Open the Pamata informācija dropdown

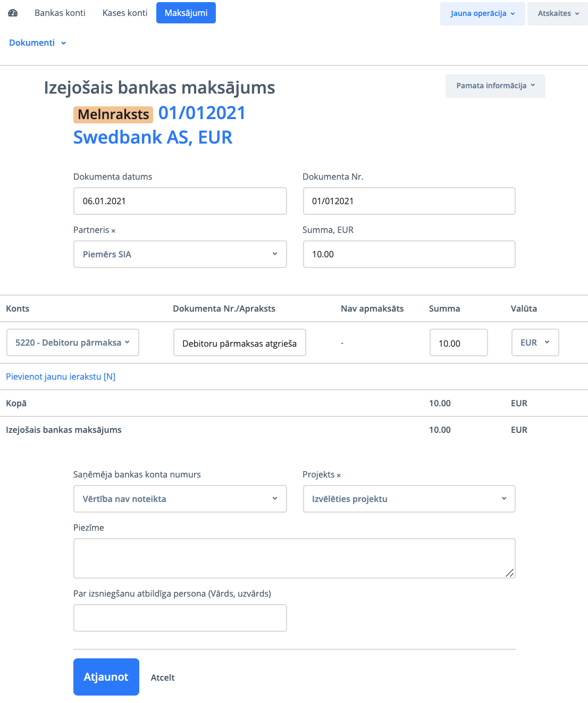point(495,86)
